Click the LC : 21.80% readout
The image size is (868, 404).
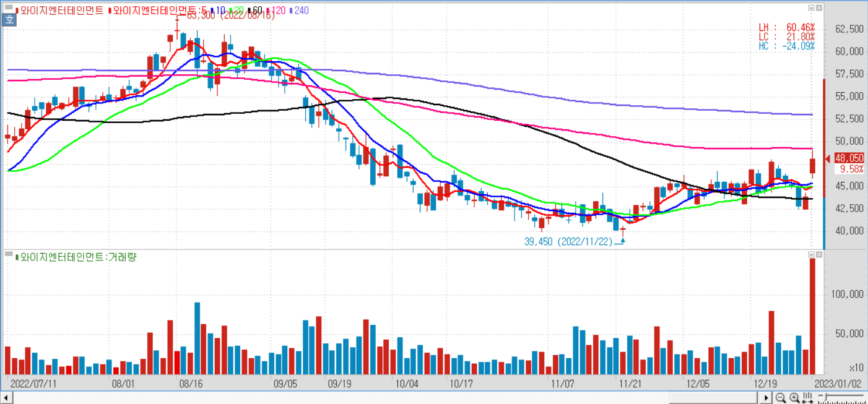click(x=786, y=37)
